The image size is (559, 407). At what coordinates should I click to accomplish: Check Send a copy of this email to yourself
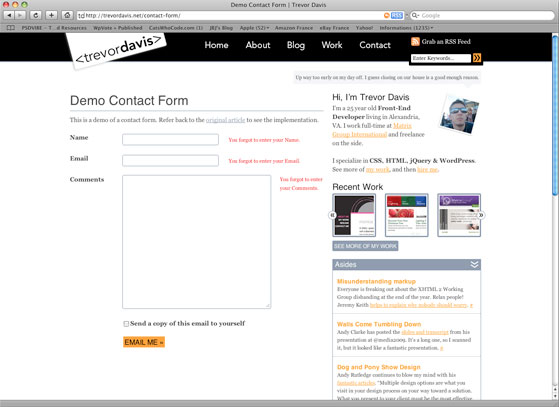coord(126,324)
